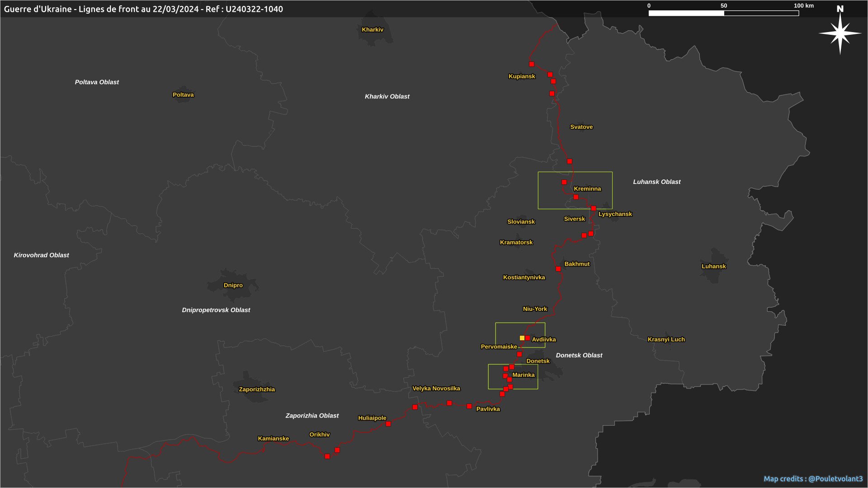Viewport: 868px width, 488px height.
Task: Click the Pavlivka label
Action: (x=488, y=409)
